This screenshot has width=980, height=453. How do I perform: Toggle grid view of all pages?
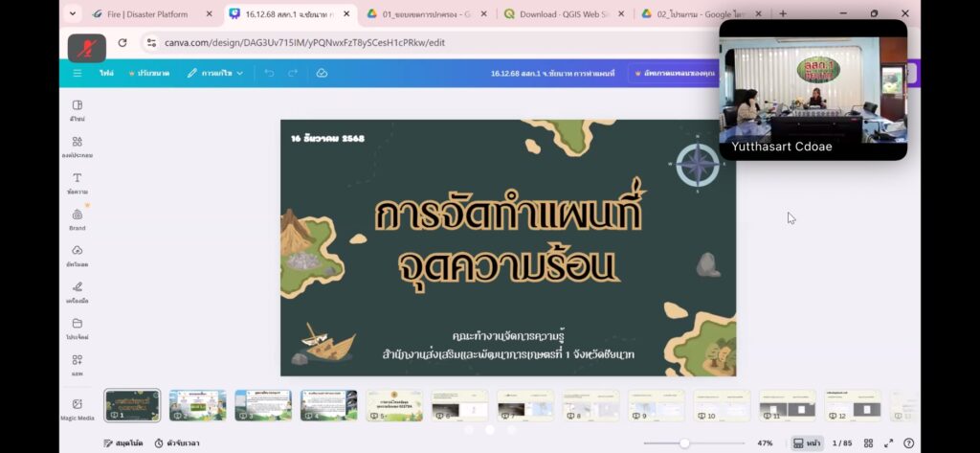click(x=869, y=443)
